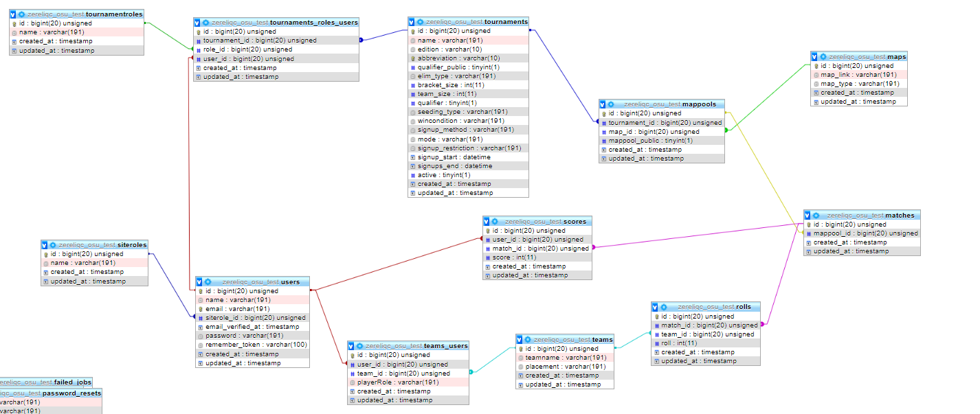The height and width of the screenshot is (414, 980).
Task: Collapse the tournaments table with its V toggle
Action: tap(412, 22)
